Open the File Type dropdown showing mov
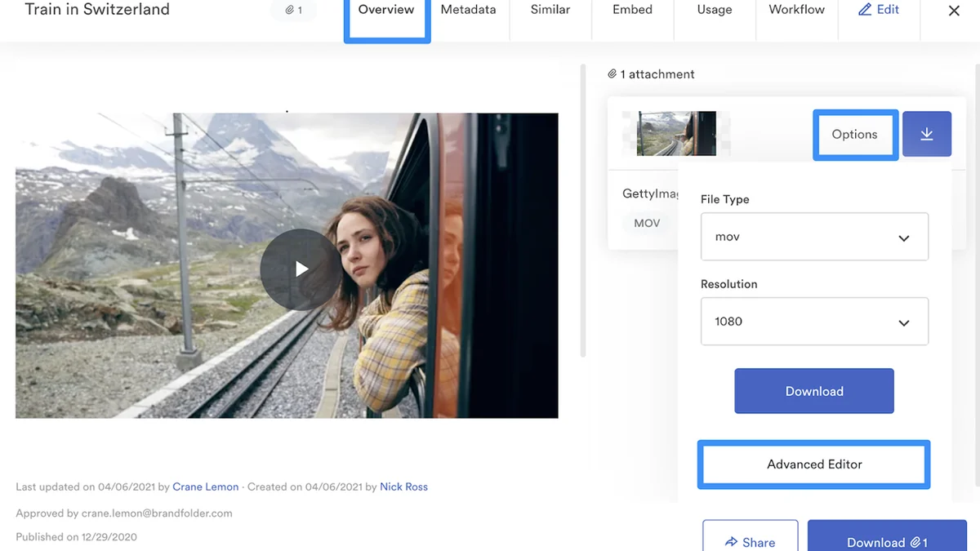This screenshot has height=551, width=980. tap(814, 237)
